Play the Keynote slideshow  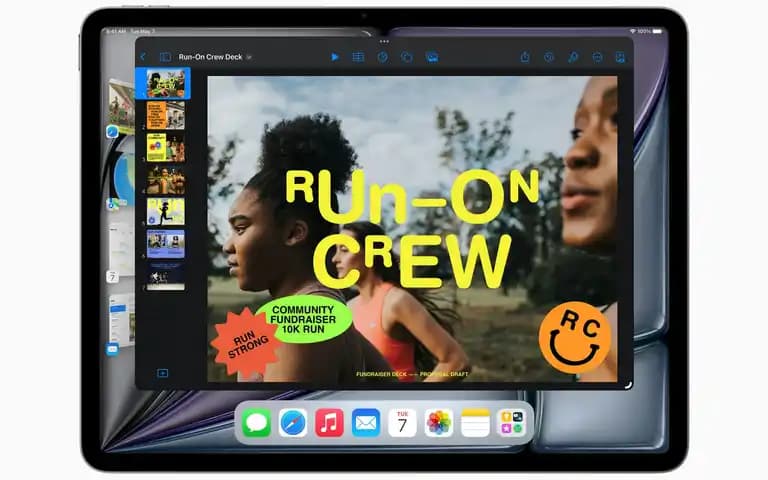pyautogui.click(x=335, y=57)
